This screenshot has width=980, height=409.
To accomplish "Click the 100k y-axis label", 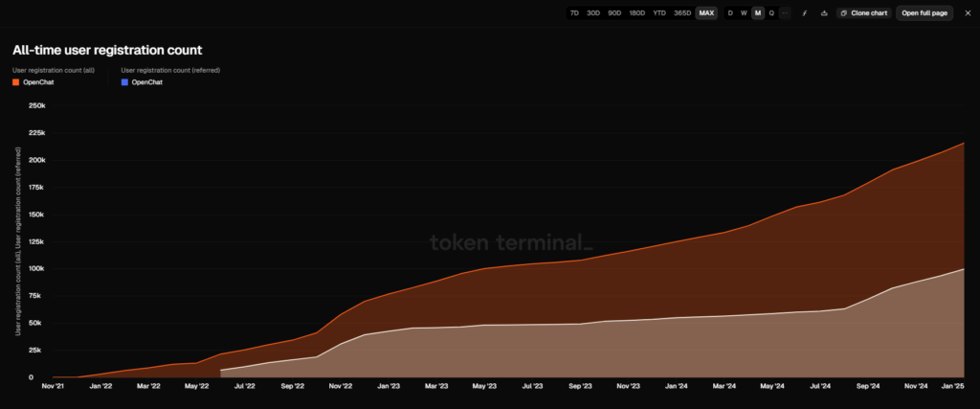I will click(37, 269).
